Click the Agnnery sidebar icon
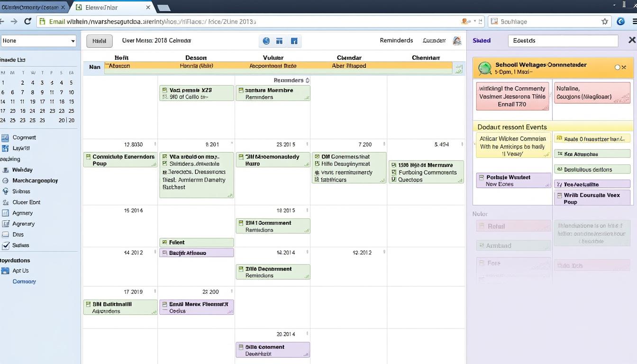This screenshot has width=637, height=364. coord(5,213)
